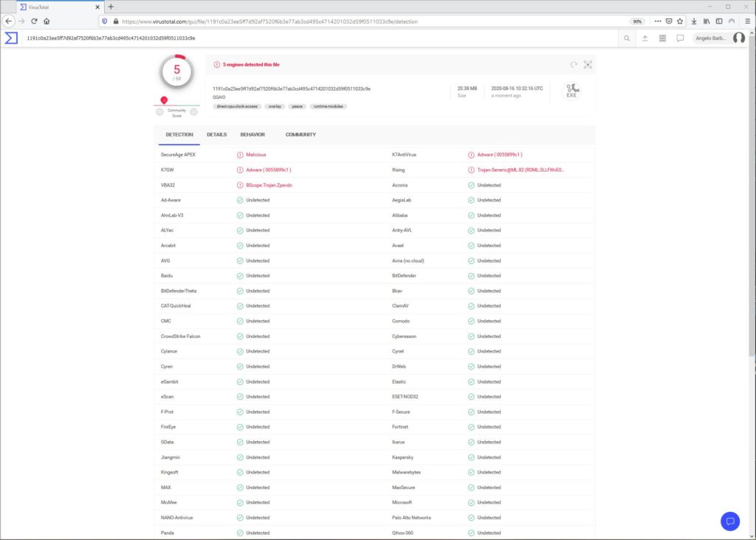Click the VirusTotal sigma logo
Image resolution: width=756 pixels, height=540 pixels.
(x=11, y=38)
